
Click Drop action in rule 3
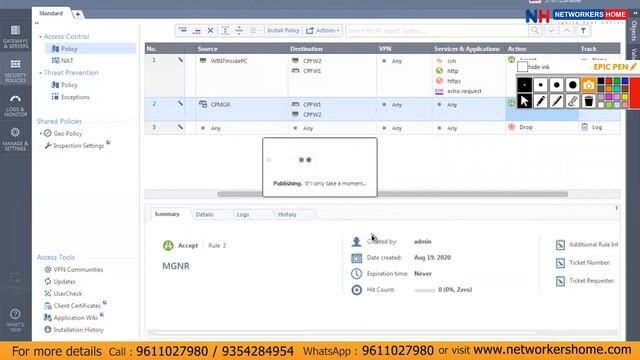(x=526, y=127)
